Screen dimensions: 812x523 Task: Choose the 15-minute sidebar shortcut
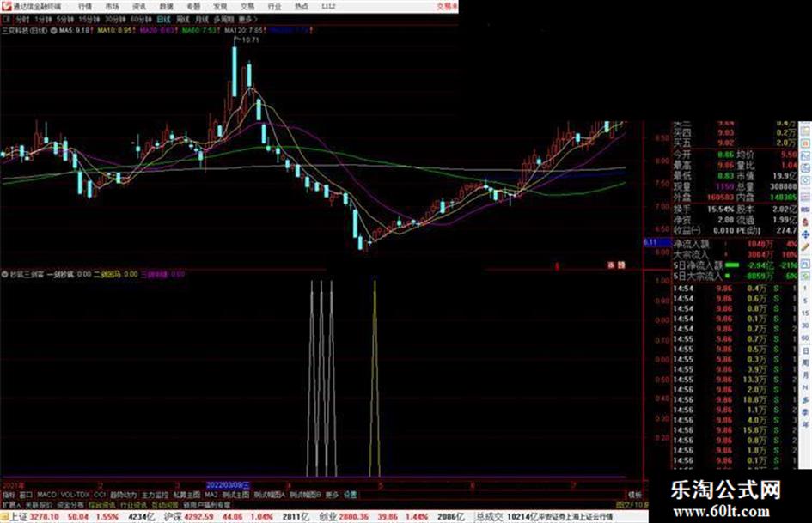pyautogui.click(x=805, y=313)
